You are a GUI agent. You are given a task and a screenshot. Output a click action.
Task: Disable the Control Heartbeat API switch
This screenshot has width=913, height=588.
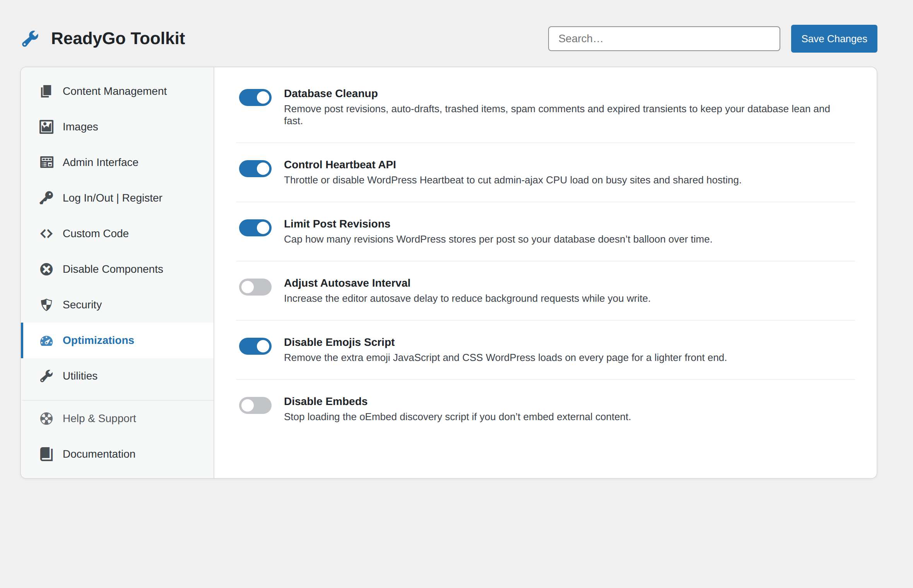pos(255,169)
